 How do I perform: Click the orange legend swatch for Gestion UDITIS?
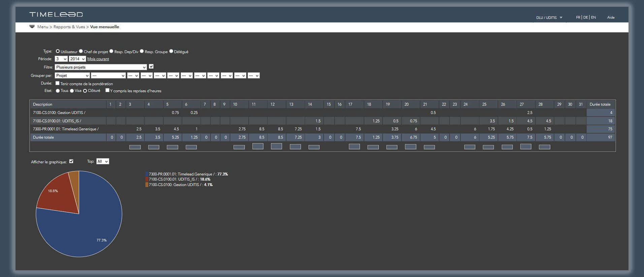coord(147,185)
